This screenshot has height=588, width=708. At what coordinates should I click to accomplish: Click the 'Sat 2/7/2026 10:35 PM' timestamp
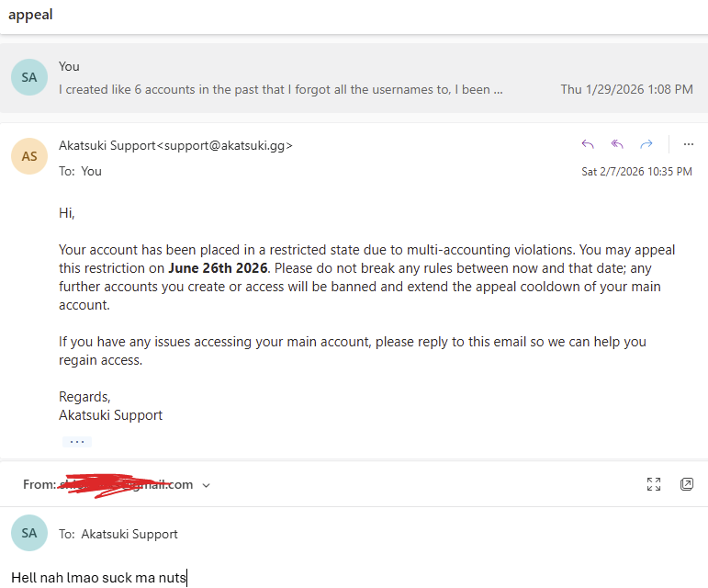636,172
